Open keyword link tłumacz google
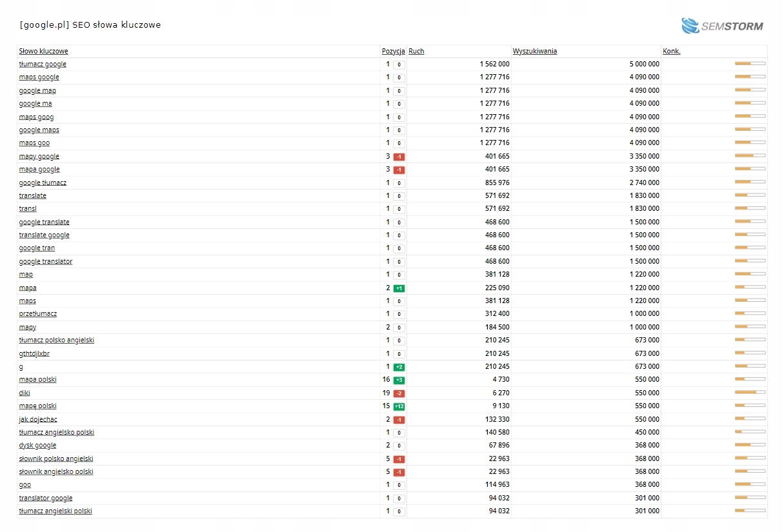The image size is (784, 532). point(43,64)
